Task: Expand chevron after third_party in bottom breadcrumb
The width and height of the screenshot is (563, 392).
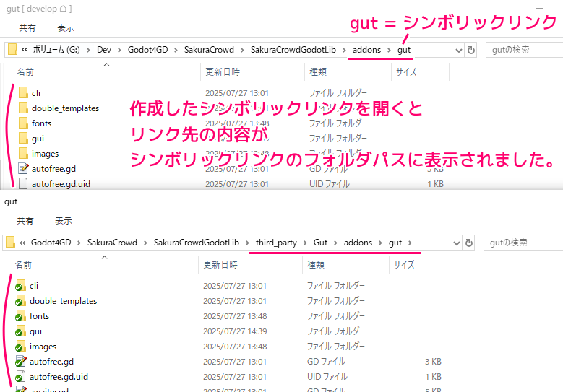Action: (x=305, y=243)
